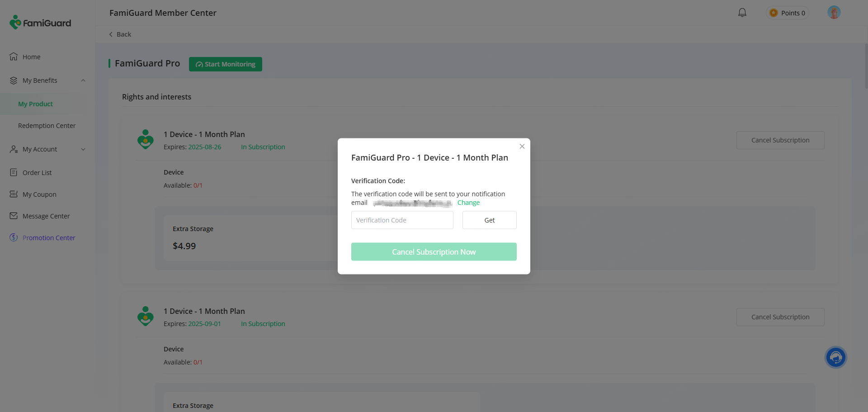Click Start Monitoring button
868x412 pixels.
(225, 64)
